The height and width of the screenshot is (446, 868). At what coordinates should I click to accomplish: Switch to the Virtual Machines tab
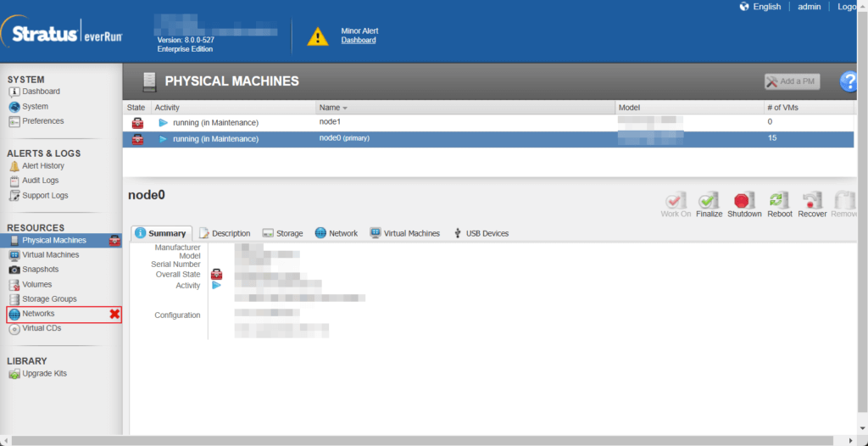[405, 233]
